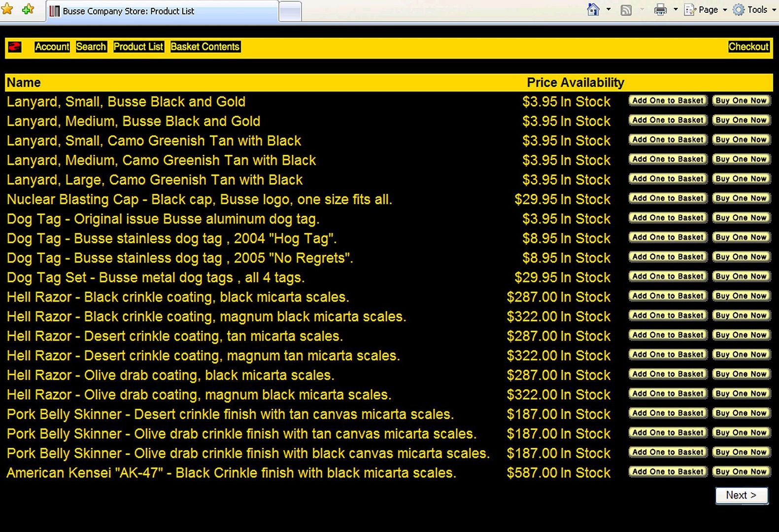This screenshot has height=532, width=779.
Task: Click the red Busse logo icon
Action: coord(15,47)
